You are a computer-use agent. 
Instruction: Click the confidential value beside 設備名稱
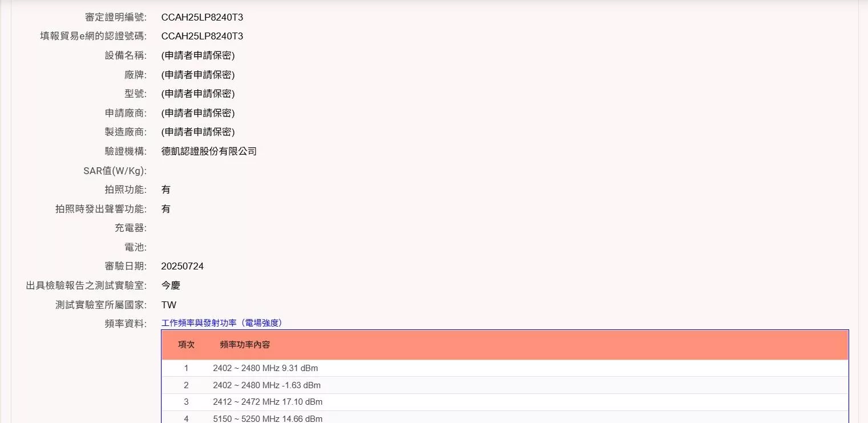click(198, 55)
